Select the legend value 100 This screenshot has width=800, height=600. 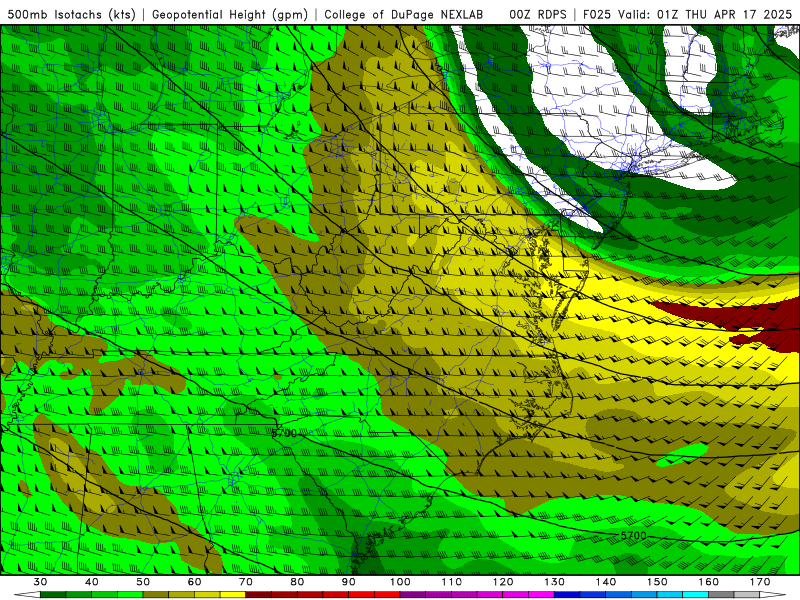401,582
